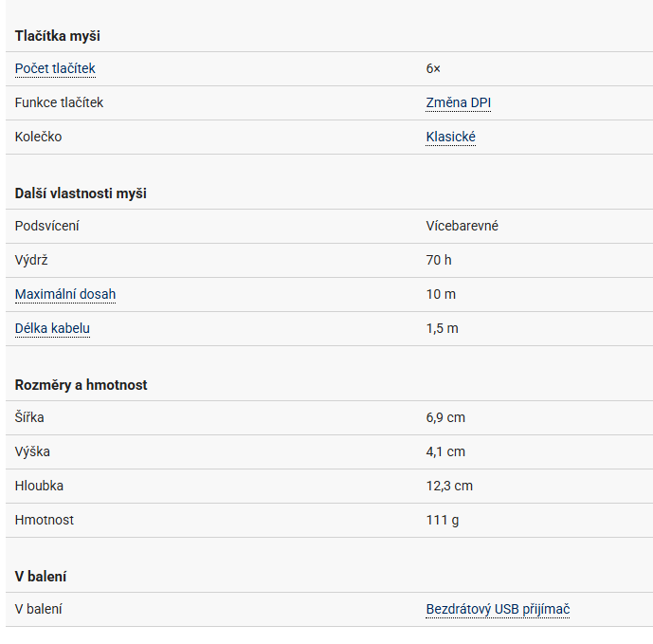This screenshot has height=644, width=653.
Task: Click the "70 h" battery life value
Action: point(439,260)
